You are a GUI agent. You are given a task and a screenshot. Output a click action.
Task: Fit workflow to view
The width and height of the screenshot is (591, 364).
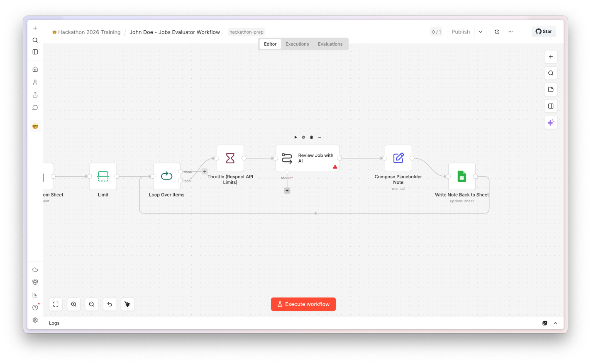(56, 304)
